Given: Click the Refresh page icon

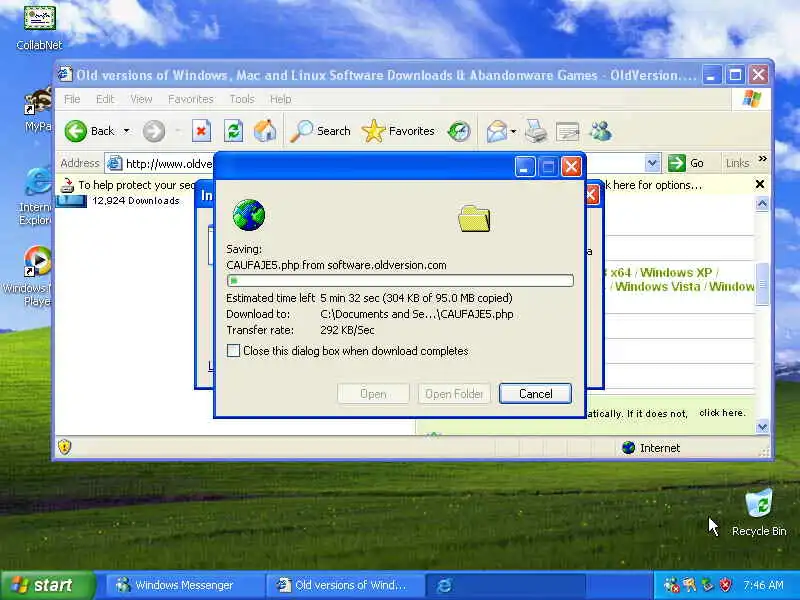Looking at the screenshot, I should [x=234, y=131].
